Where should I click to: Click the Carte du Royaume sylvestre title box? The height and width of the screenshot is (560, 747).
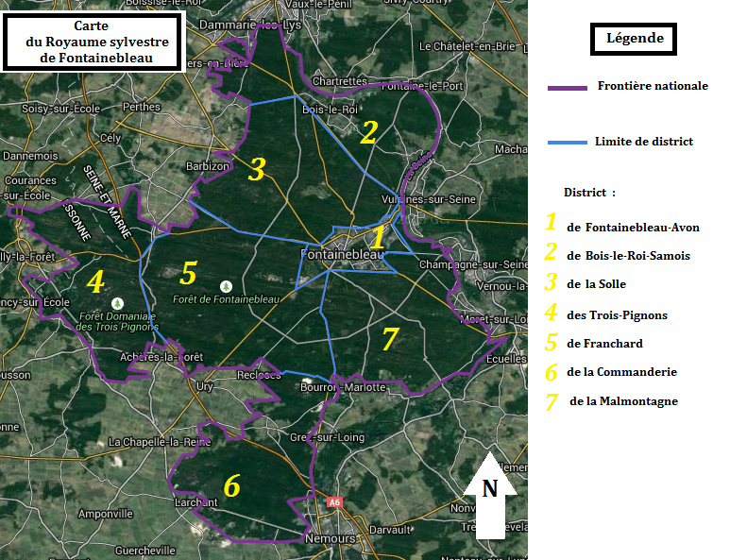point(90,42)
